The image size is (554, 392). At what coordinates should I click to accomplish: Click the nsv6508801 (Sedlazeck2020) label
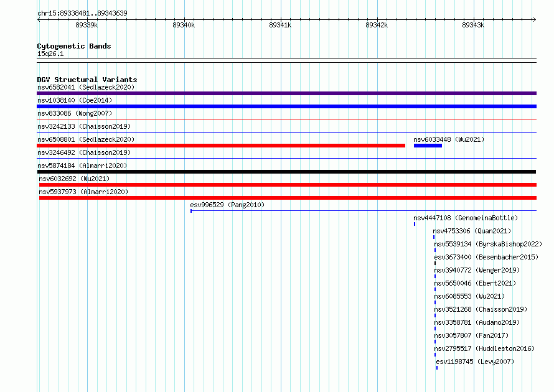click(x=86, y=139)
